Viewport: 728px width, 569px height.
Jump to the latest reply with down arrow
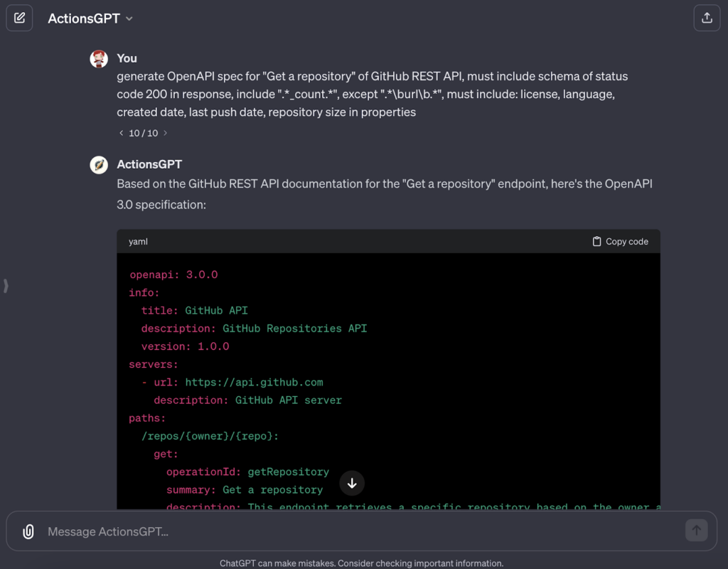pyautogui.click(x=352, y=483)
